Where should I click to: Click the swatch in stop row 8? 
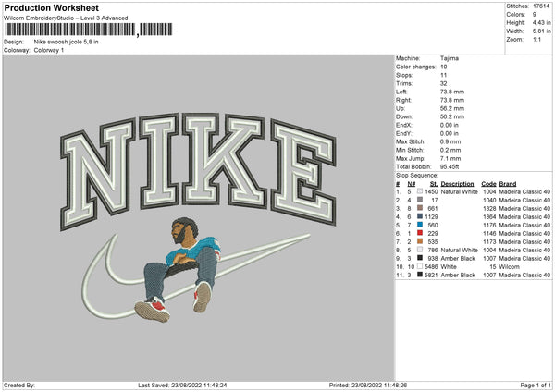click(x=420, y=250)
